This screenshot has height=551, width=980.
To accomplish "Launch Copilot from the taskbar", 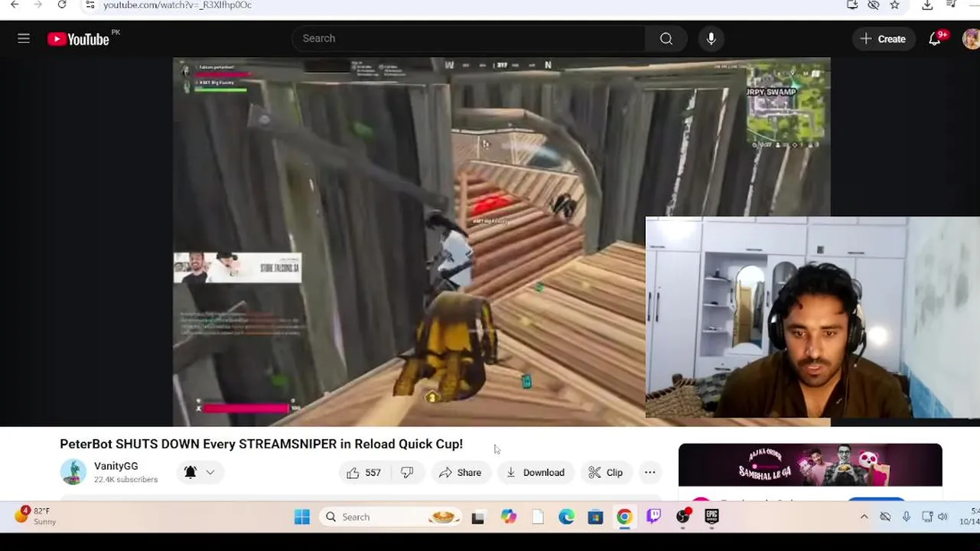I will tap(509, 517).
